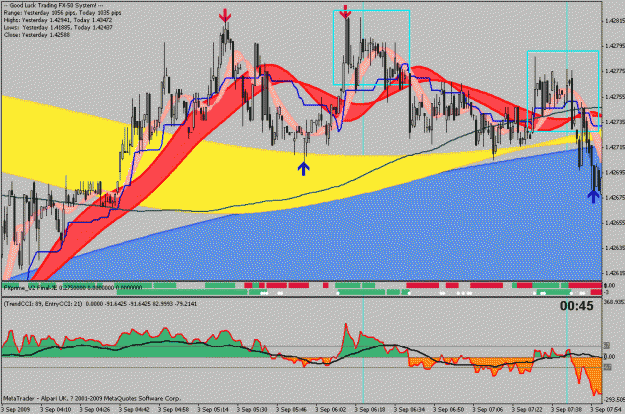
Task: Click price axis label 1.42675
Action: pyautogui.click(x=614, y=197)
